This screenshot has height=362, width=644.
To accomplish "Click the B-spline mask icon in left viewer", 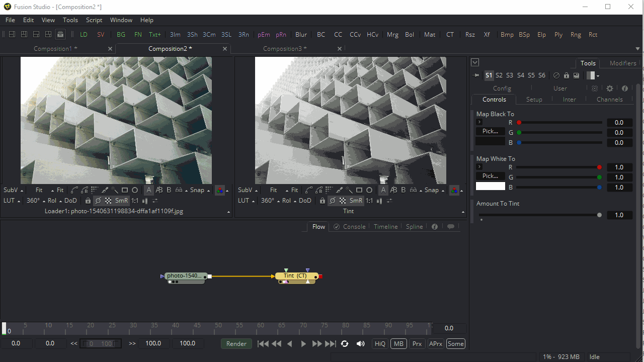I will coord(85,190).
